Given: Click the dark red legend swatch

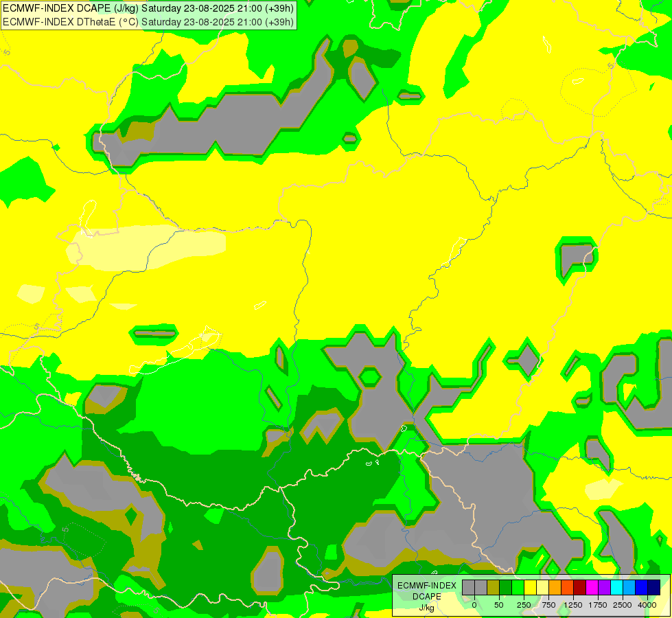Looking at the screenshot, I should [580, 588].
